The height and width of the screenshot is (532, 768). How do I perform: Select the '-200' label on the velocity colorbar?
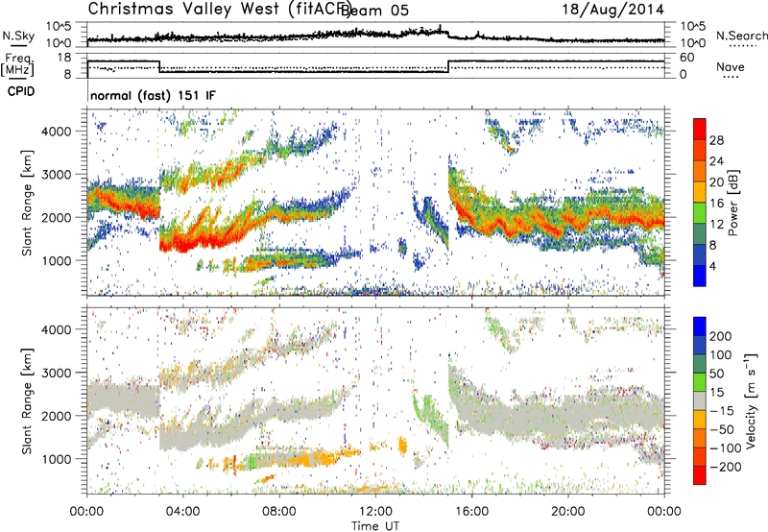(x=726, y=467)
